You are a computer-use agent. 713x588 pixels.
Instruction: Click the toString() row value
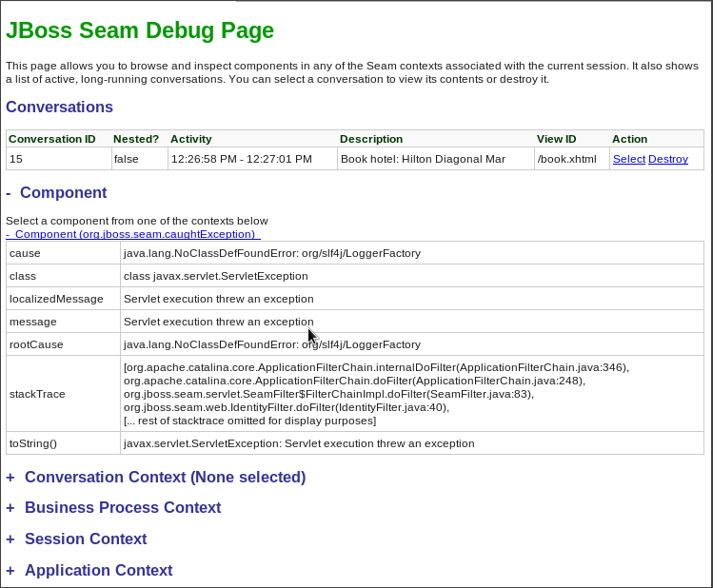click(299, 443)
